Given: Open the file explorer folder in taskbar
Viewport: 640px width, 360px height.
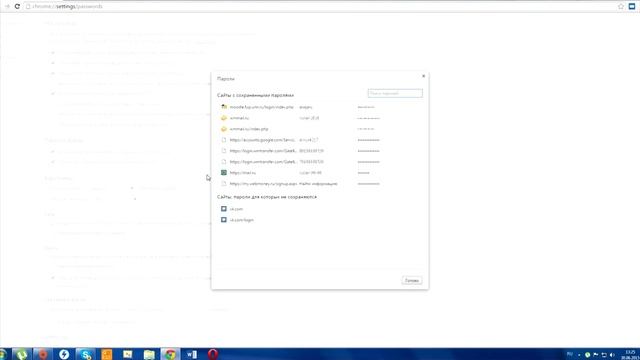Looking at the screenshot, I should click(149, 354).
